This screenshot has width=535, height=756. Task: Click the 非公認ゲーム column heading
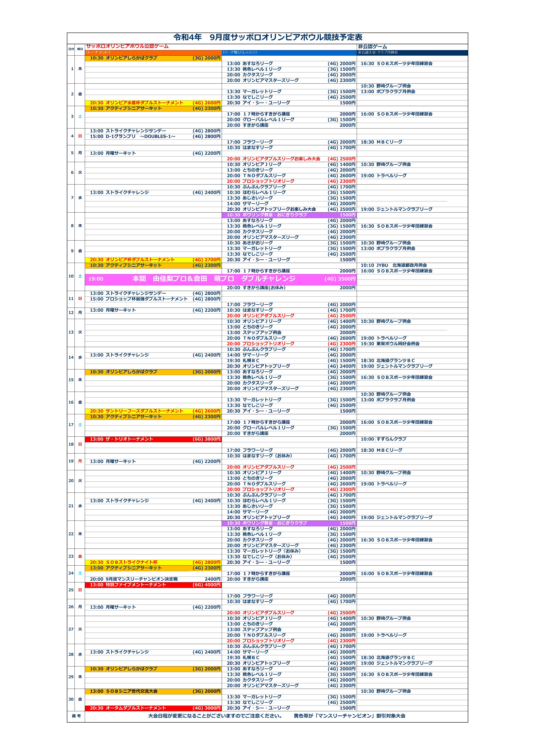point(372,47)
